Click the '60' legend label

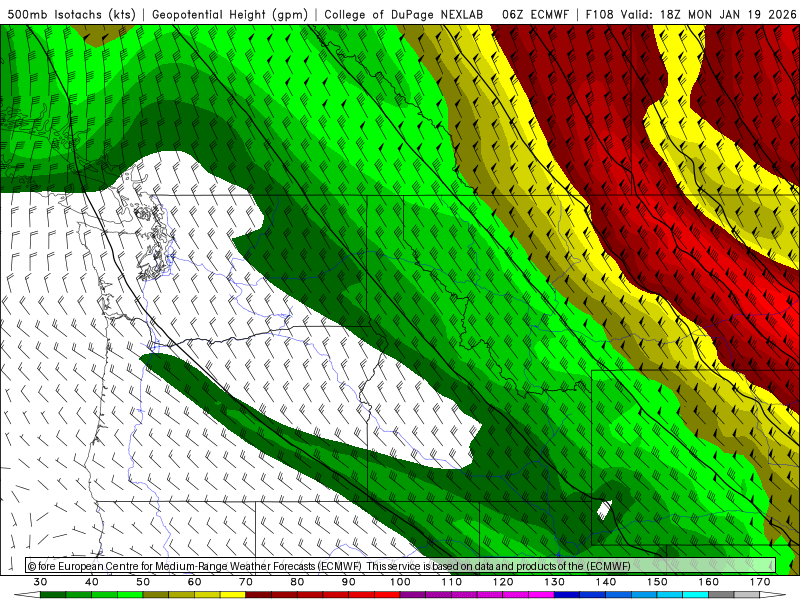coord(194,582)
